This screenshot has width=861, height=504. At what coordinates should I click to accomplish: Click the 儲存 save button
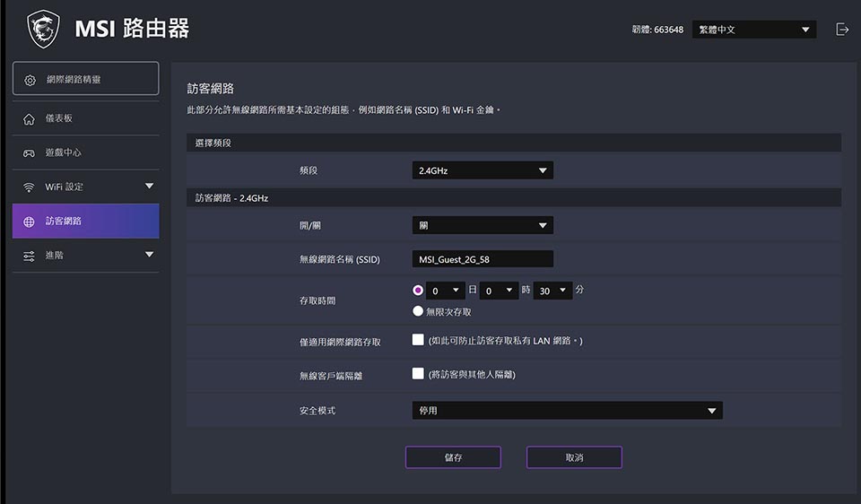click(453, 457)
